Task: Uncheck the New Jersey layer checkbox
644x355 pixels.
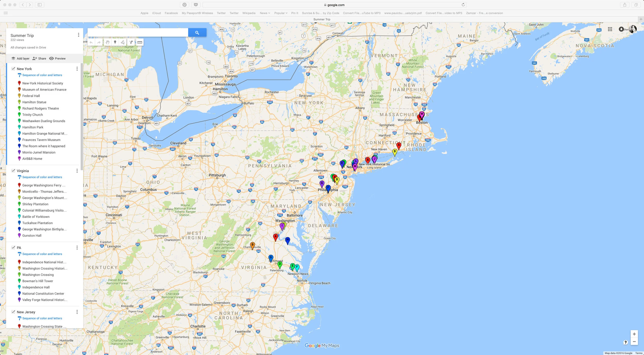Action: [x=13, y=312]
